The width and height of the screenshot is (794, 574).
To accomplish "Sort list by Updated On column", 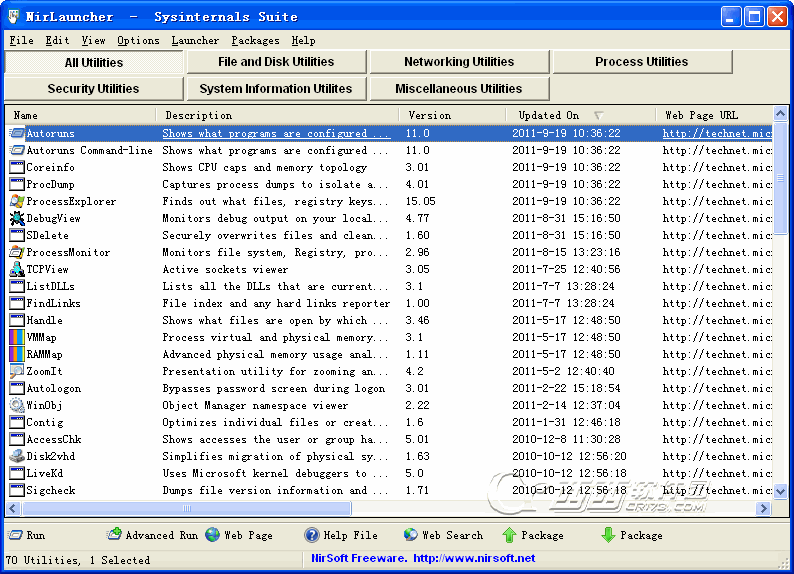I will 548,115.
